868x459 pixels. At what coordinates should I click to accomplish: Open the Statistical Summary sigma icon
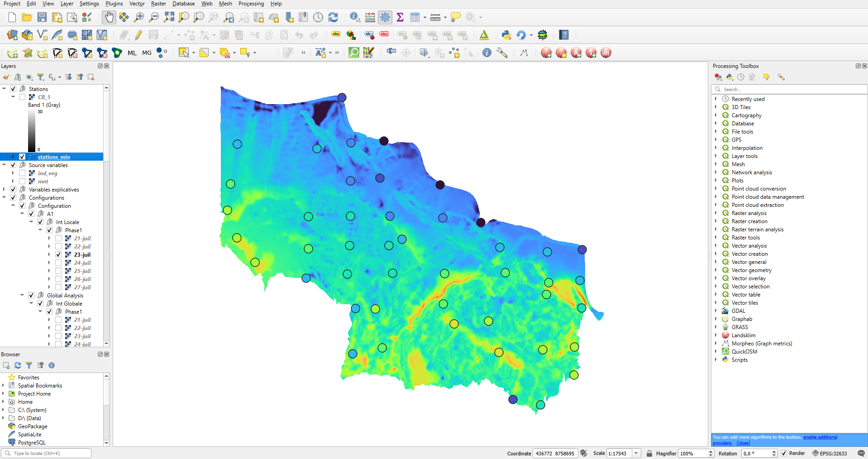click(x=400, y=18)
